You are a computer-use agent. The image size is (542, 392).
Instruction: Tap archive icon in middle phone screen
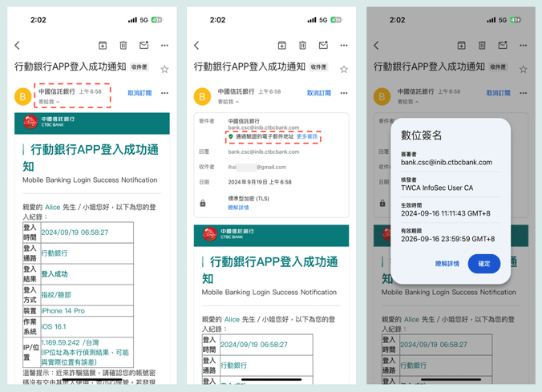pos(282,45)
